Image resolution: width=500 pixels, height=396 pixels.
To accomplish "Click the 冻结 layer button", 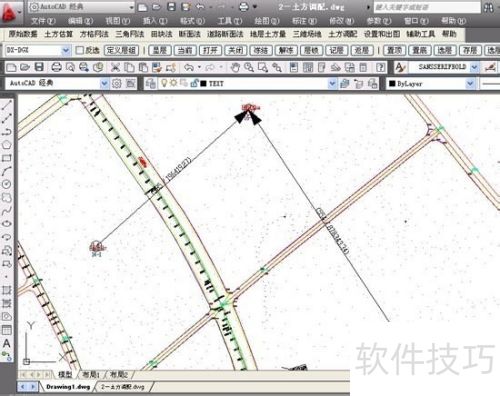I will tap(261, 50).
